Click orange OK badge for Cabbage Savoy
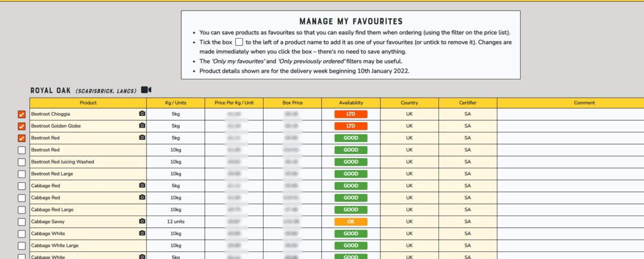This screenshot has width=644, height=259. coord(351,221)
